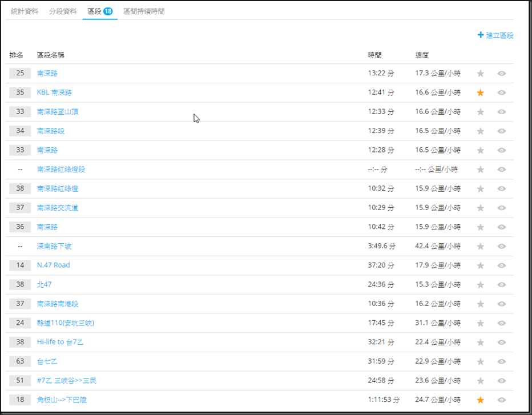The width and height of the screenshot is (532, 415).
Task: Click the 排名 column header
Action: click(x=17, y=55)
